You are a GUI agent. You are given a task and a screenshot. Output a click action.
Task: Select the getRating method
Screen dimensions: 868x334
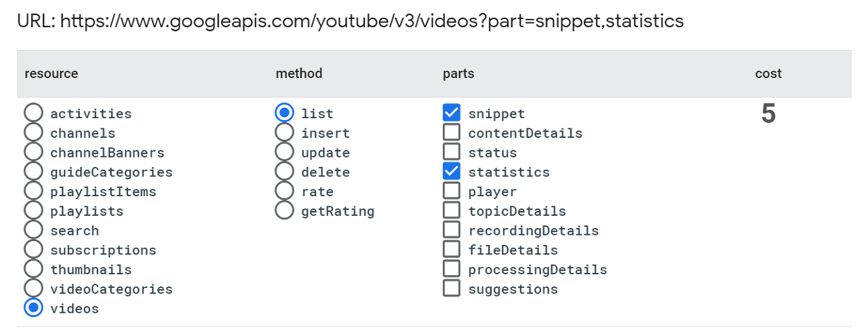tap(285, 211)
